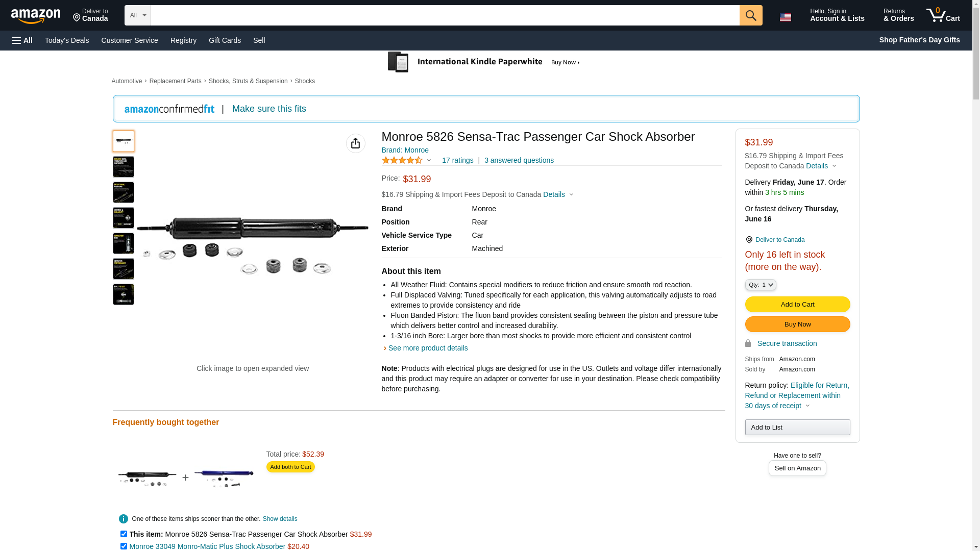Image resolution: width=980 pixels, height=551 pixels.
Task: Click the star rating icons
Action: click(402, 160)
